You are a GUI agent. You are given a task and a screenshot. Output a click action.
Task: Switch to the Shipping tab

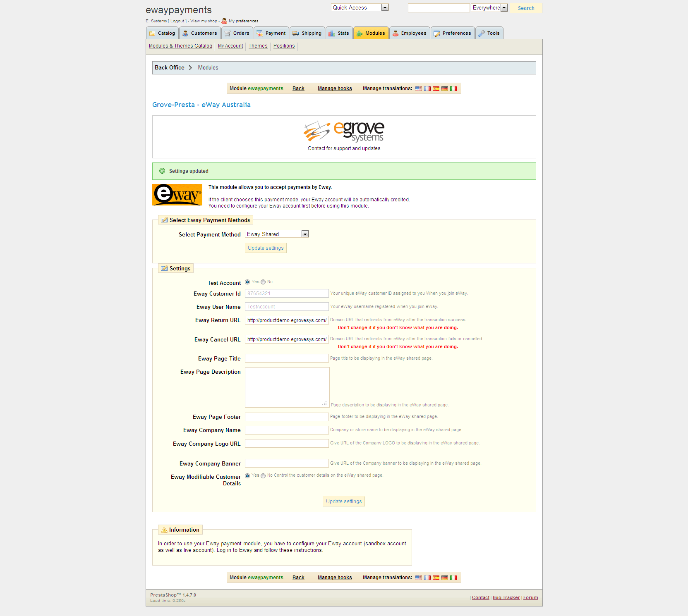(x=307, y=33)
